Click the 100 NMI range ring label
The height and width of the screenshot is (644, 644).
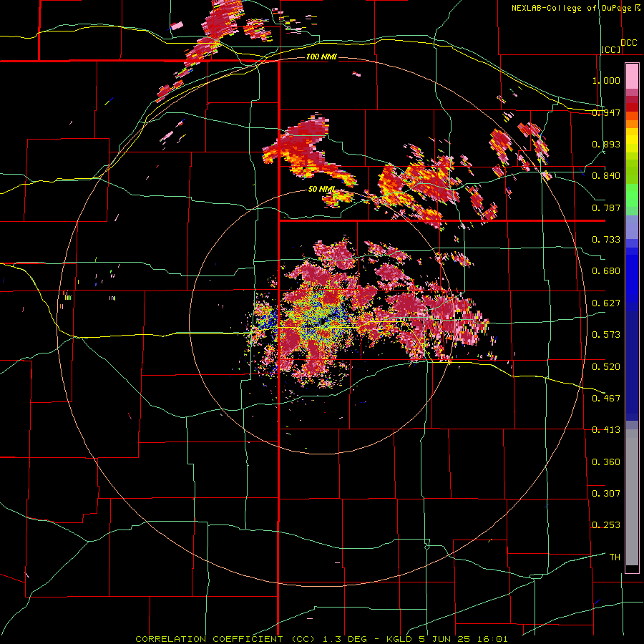pos(321,57)
